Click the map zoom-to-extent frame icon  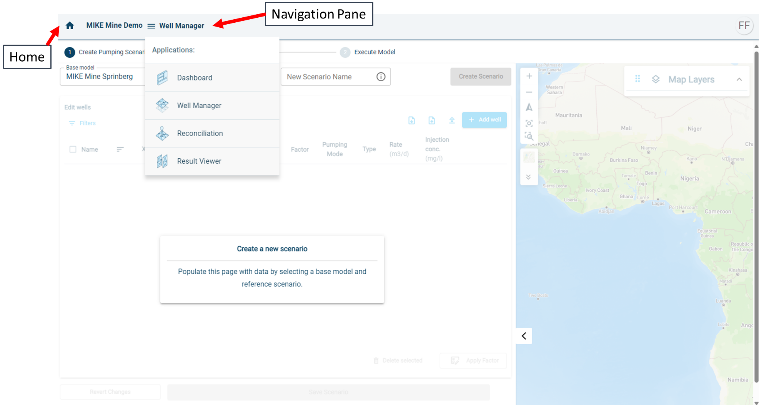pyautogui.click(x=529, y=123)
